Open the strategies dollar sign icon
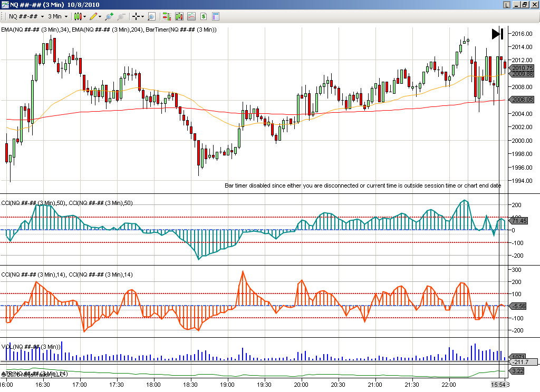The width and height of the screenshot is (540, 392). (x=203, y=16)
